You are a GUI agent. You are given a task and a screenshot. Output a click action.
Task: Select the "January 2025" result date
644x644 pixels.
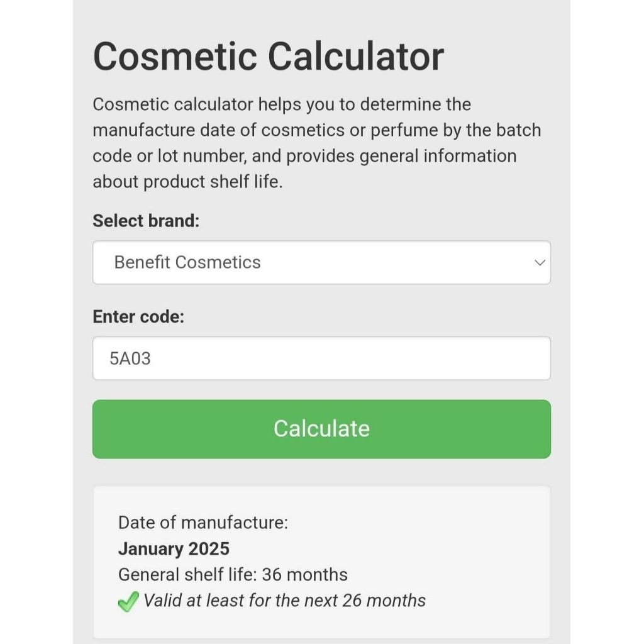pos(174,548)
